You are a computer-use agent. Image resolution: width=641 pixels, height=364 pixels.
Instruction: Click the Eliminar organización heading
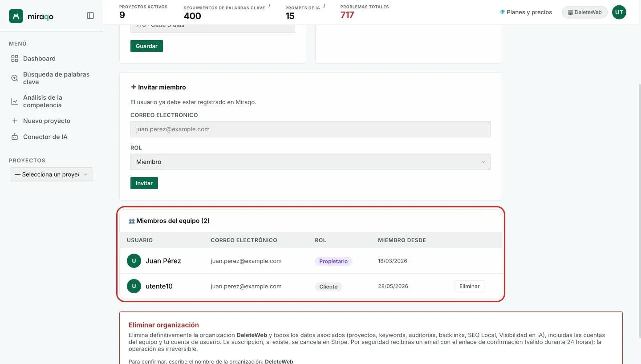164,325
